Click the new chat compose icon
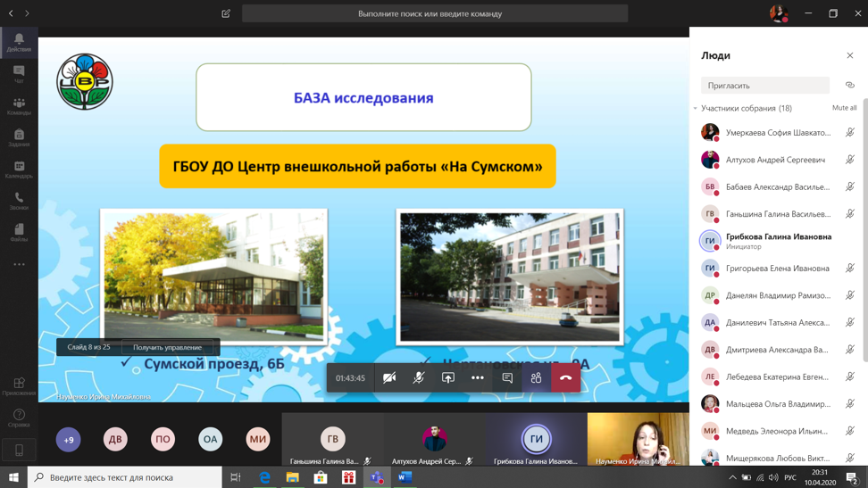Viewport: 868px width, 488px height. (x=226, y=13)
